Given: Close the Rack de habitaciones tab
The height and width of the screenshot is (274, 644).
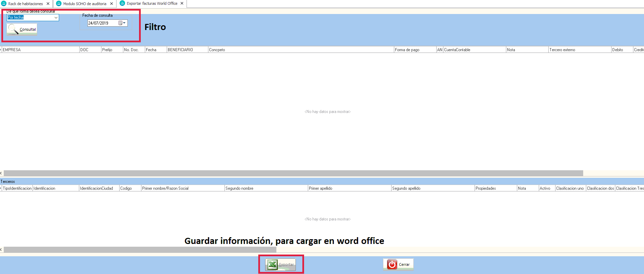Looking at the screenshot, I should [x=48, y=4].
